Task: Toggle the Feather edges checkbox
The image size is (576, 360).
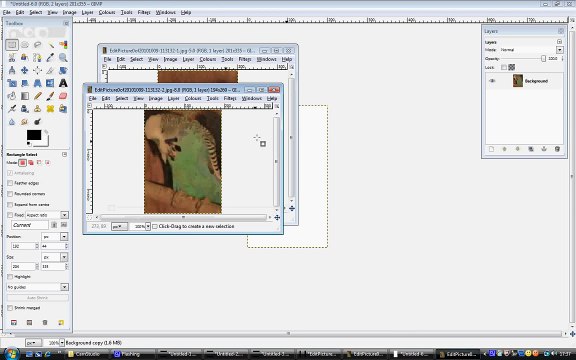Action: (10, 183)
